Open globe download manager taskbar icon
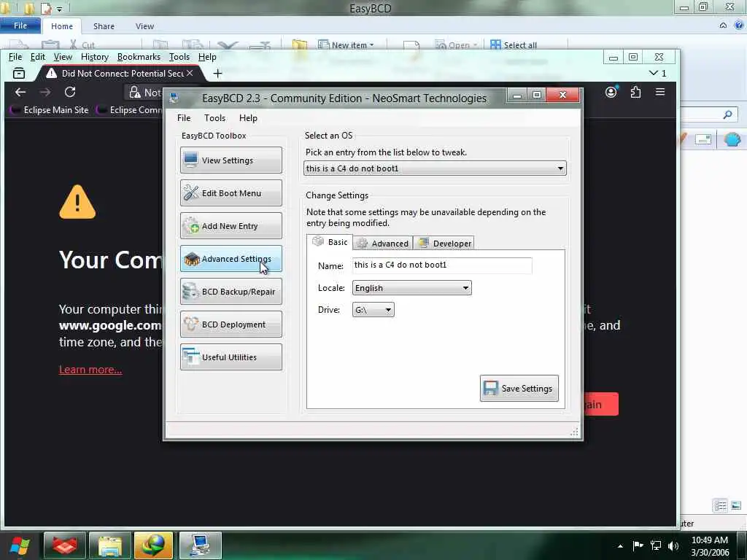This screenshot has width=747, height=560. point(153,545)
